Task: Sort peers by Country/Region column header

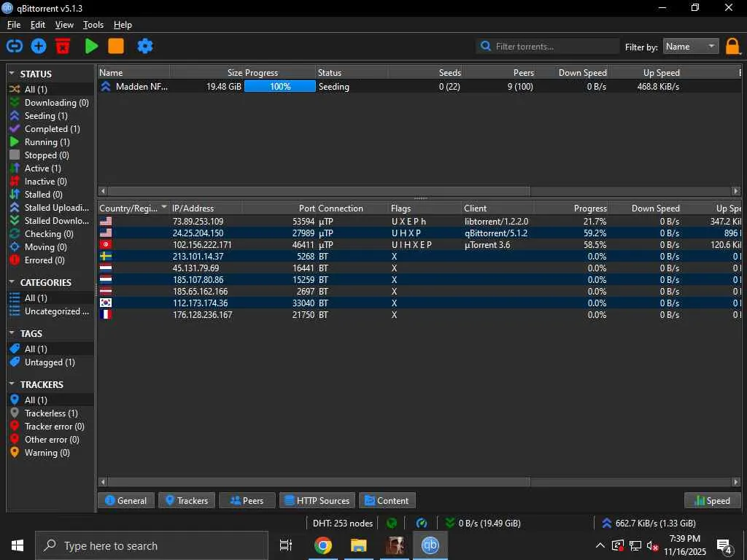Action: tap(133, 208)
